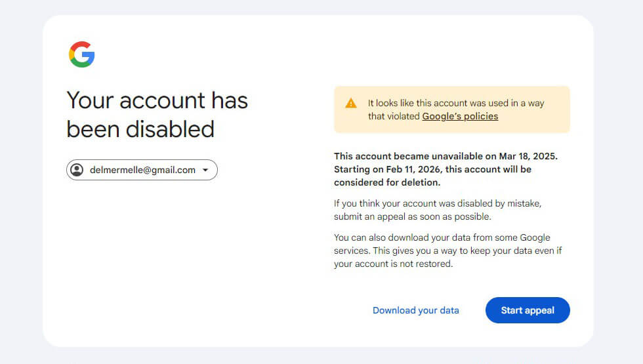Click the Google G logo
Viewport: 643px width, 364px height.
click(81, 54)
